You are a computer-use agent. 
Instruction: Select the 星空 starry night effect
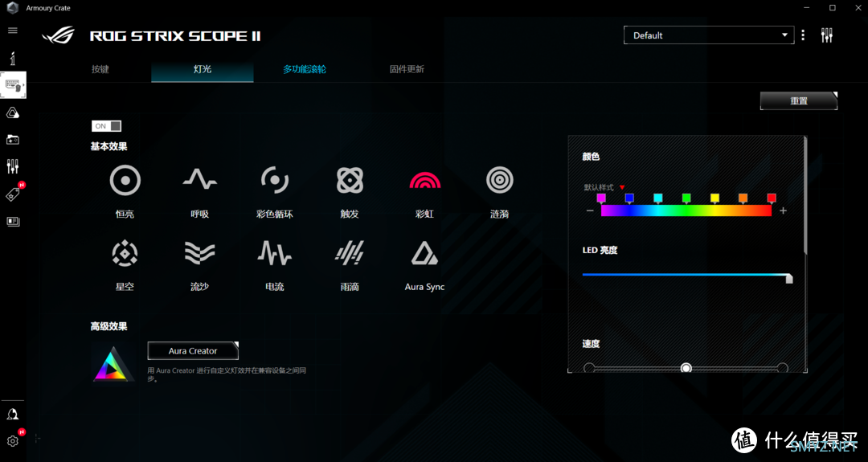coord(125,253)
